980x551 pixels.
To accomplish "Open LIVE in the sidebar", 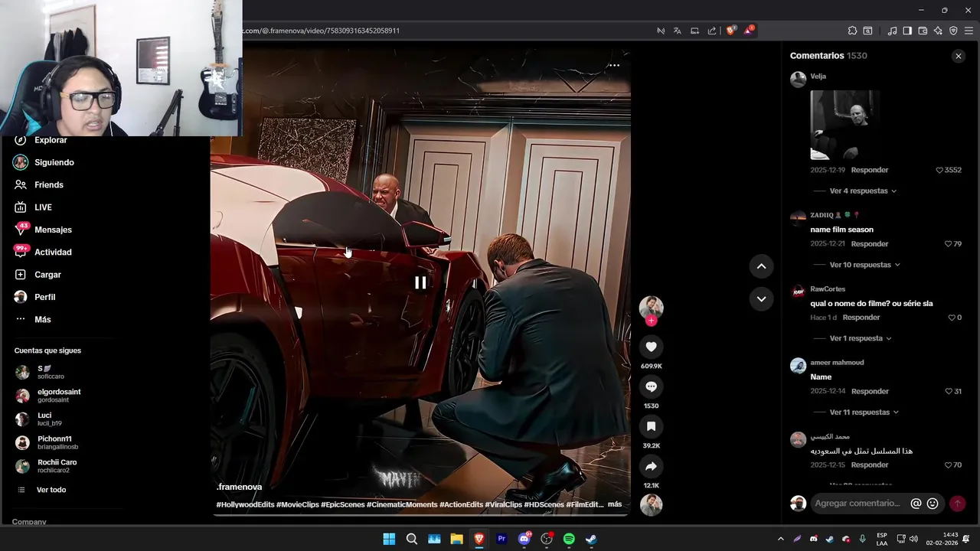I will pyautogui.click(x=33, y=207).
